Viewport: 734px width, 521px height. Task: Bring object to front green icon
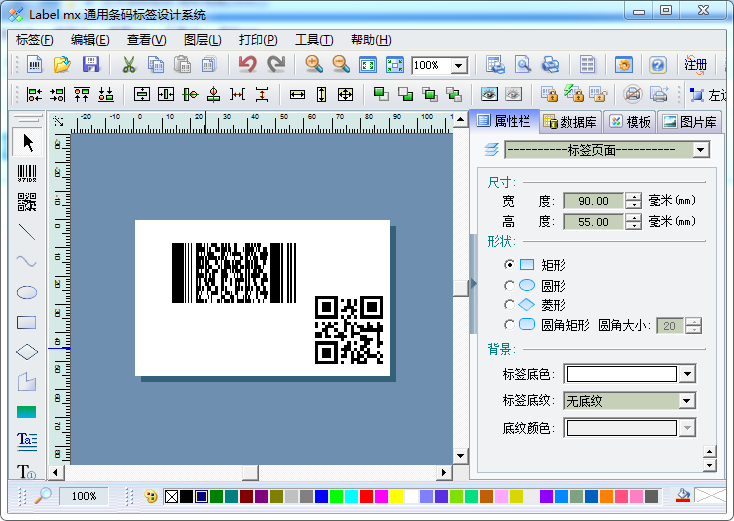click(x=381, y=95)
